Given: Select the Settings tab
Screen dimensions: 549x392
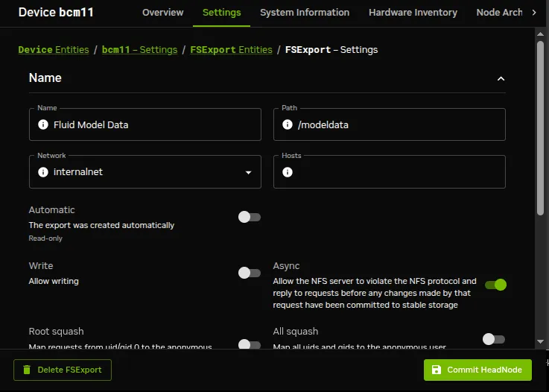Looking at the screenshot, I should (x=222, y=13).
